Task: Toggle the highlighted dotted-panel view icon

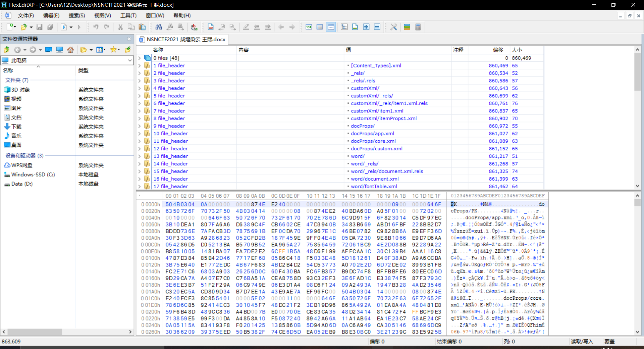Action: point(331,27)
